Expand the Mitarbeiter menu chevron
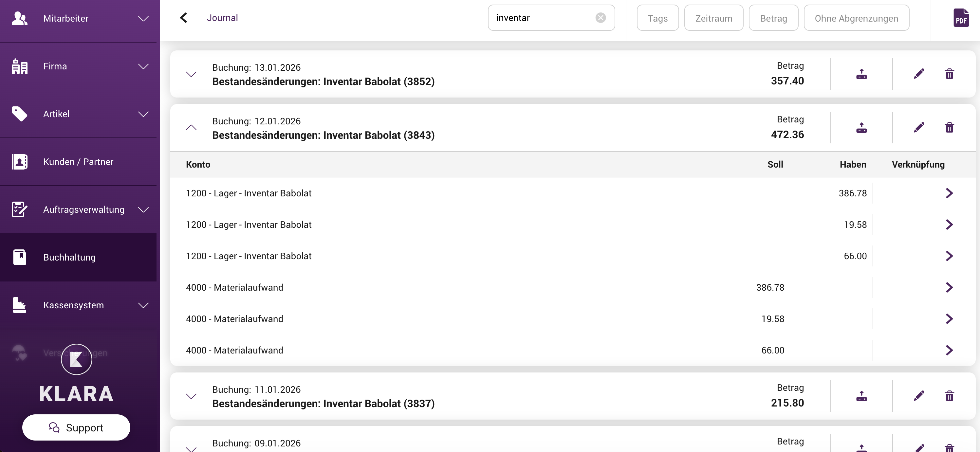Image resolution: width=980 pixels, height=452 pixels. click(143, 19)
